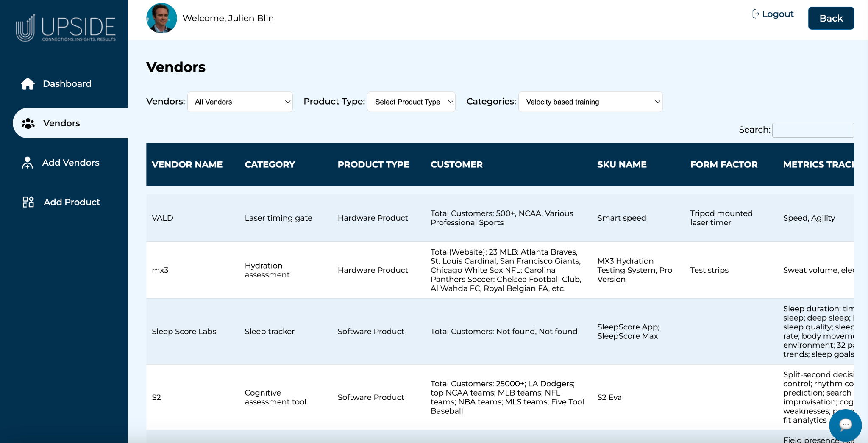Click the Hydration assessment category cell

point(267,270)
